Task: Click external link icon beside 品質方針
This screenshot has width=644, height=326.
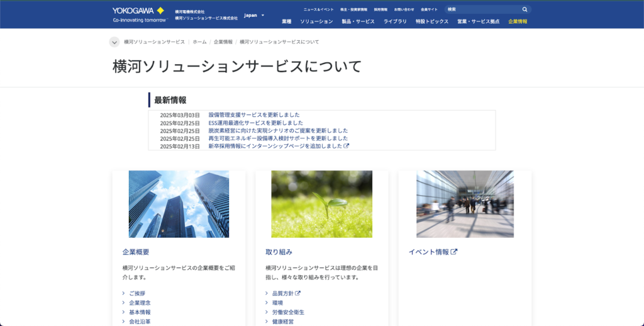Action: [x=298, y=293]
